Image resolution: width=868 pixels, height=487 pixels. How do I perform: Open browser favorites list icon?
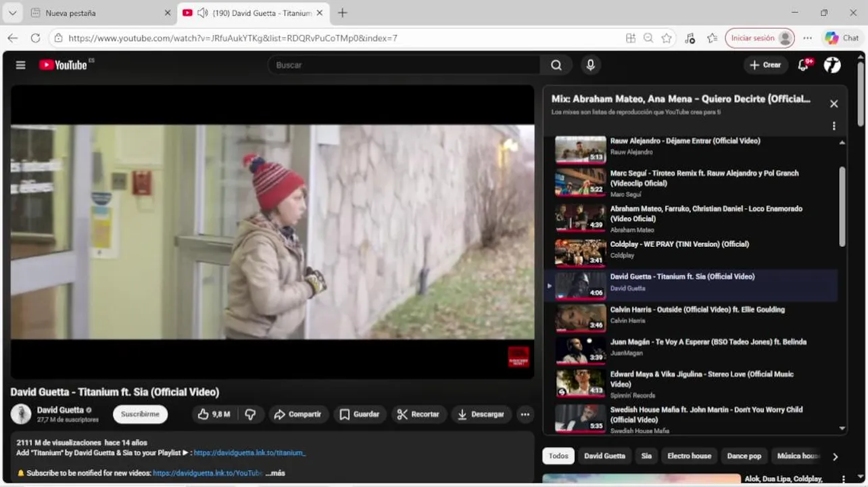pyautogui.click(x=712, y=38)
